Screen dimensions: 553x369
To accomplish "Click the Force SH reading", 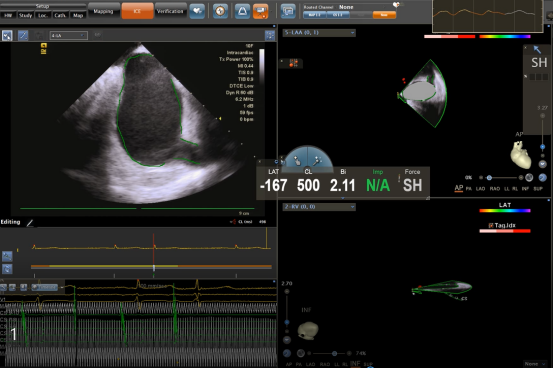I will [413, 186].
